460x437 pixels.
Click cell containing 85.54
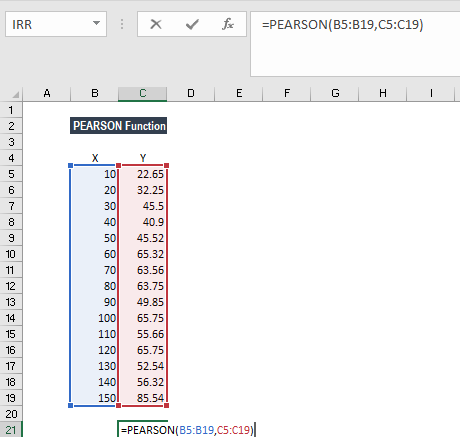click(143, 398)
